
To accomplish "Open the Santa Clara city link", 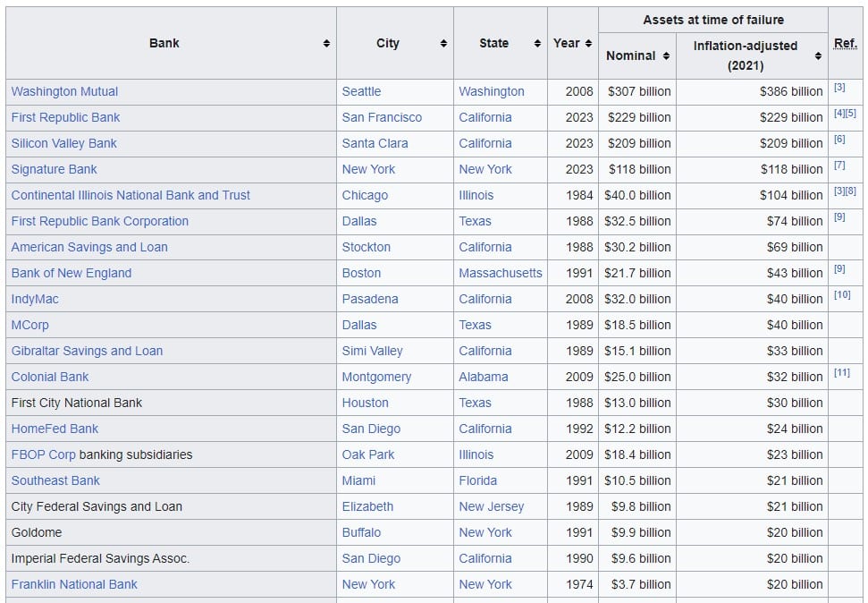I will tap(375, 143).
